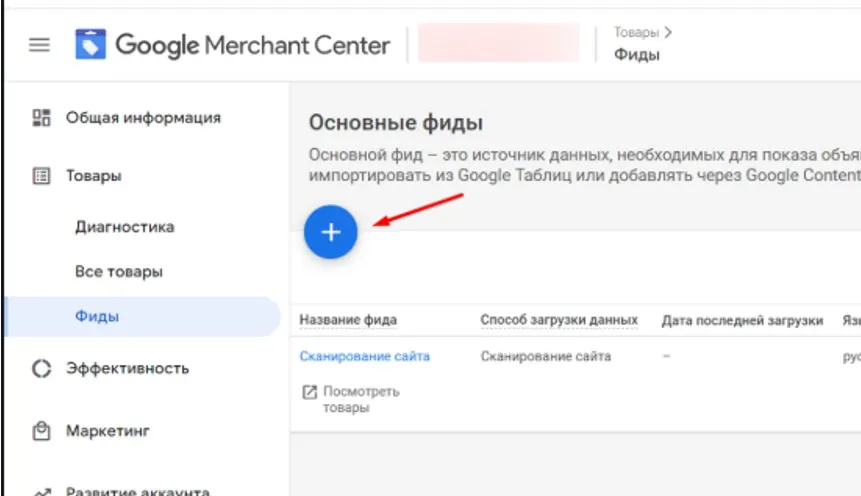Click the blurred account name field
Screen dimensions: 861x496
point(499,43)
